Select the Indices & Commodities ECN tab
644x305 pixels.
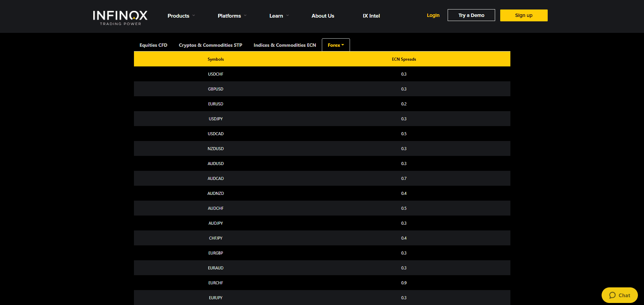285,45
